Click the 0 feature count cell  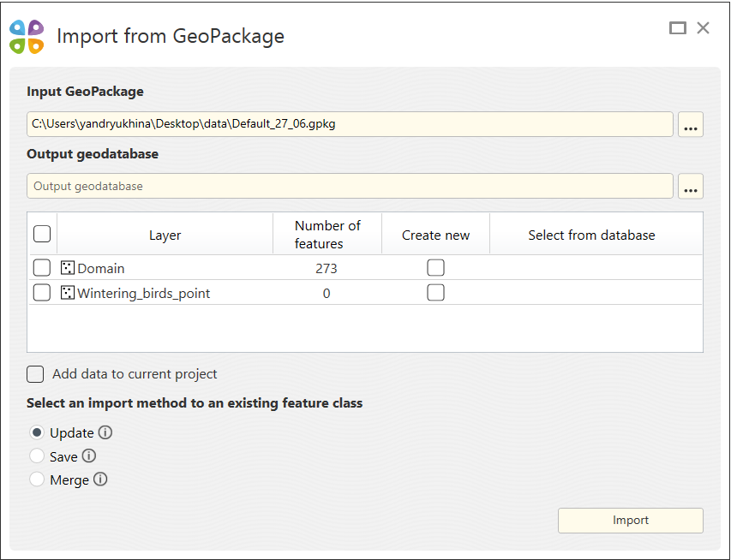pyautogui.click(x=327, y=294)
